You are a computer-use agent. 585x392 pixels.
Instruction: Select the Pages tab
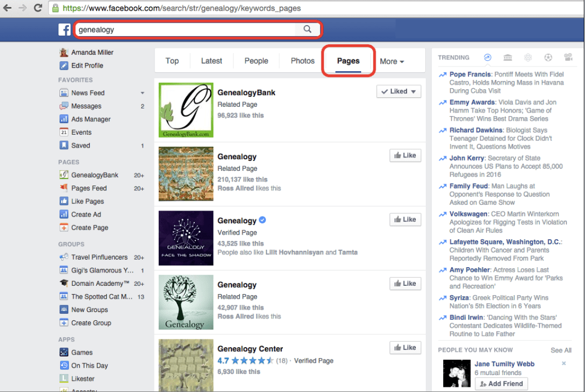pyautogui.click(x=348, y=61)
